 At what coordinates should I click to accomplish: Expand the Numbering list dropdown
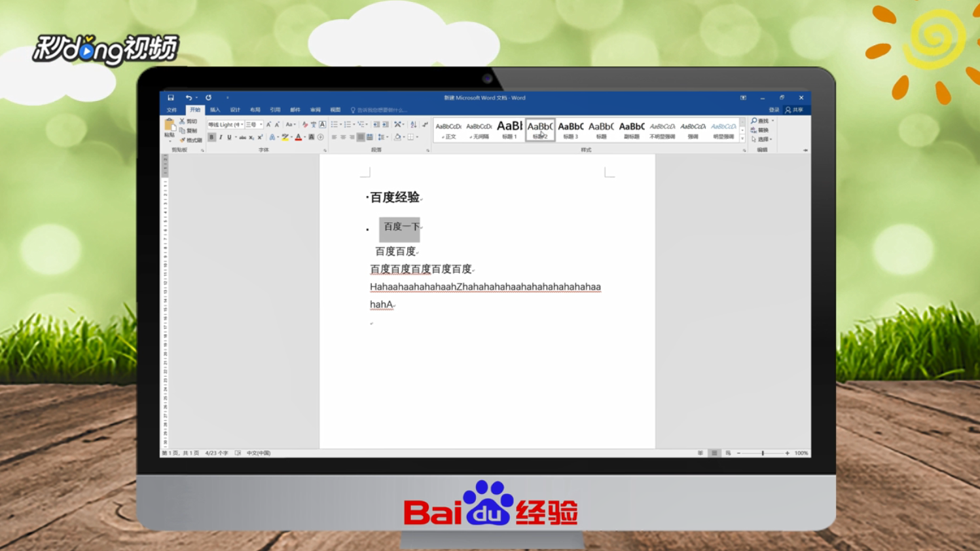point(354,124)
